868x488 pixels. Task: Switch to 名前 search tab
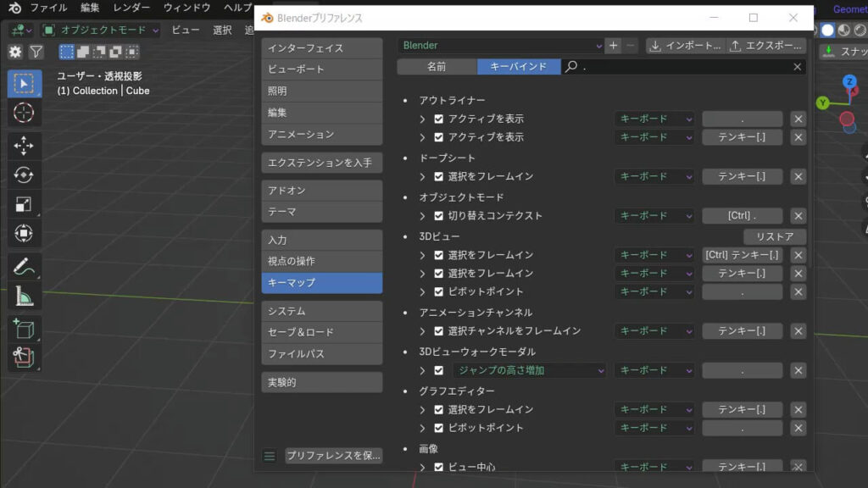tap(437, 67)
